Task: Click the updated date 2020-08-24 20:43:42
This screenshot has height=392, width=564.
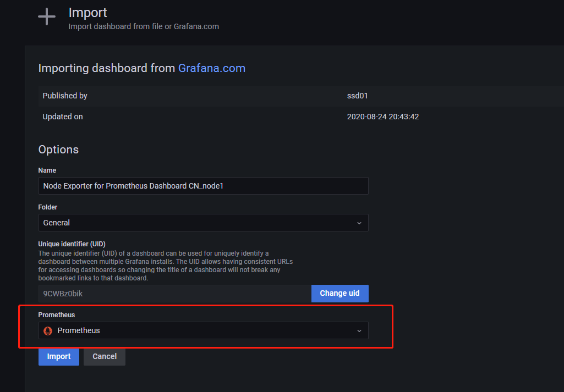Action: [383, 117]
